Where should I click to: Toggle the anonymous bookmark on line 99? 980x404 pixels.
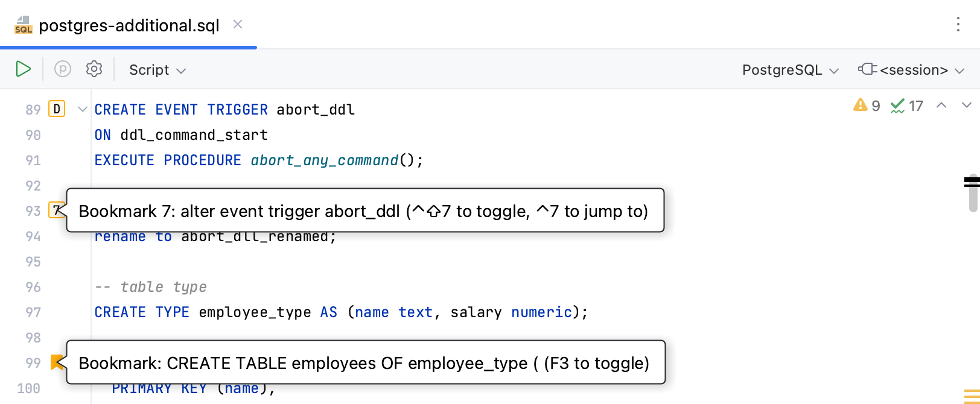pos(57,362)
